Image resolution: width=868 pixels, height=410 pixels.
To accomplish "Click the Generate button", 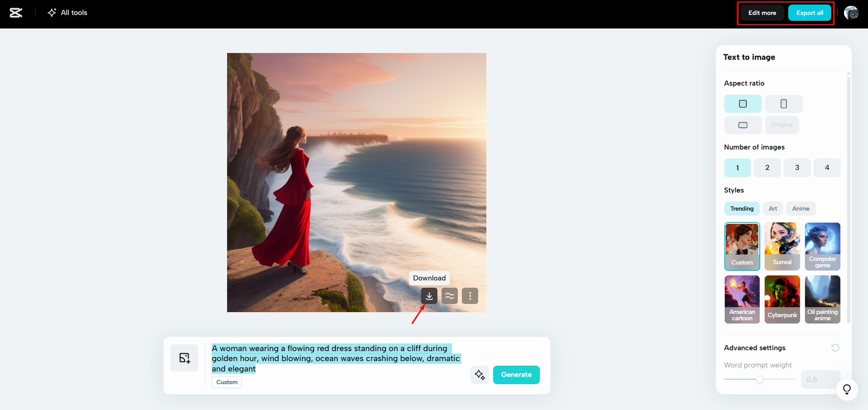I will point(516,375).
